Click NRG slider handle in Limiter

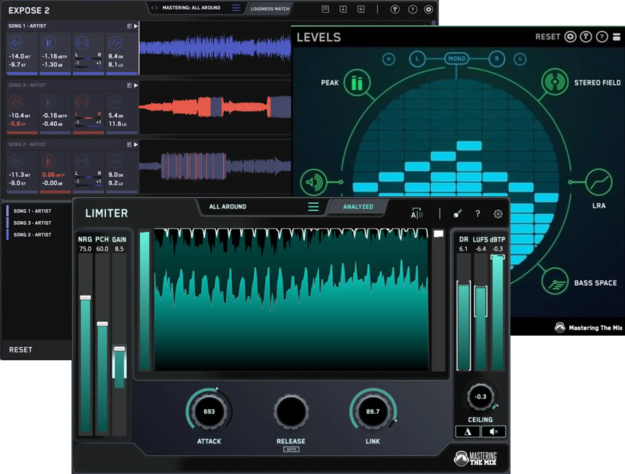coord(85,297)
